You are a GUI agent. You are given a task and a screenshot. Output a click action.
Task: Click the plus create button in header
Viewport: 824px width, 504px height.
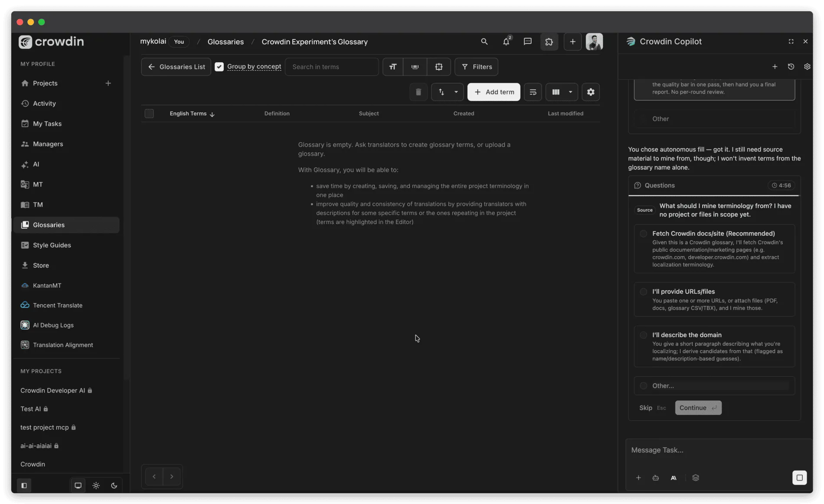572,42
